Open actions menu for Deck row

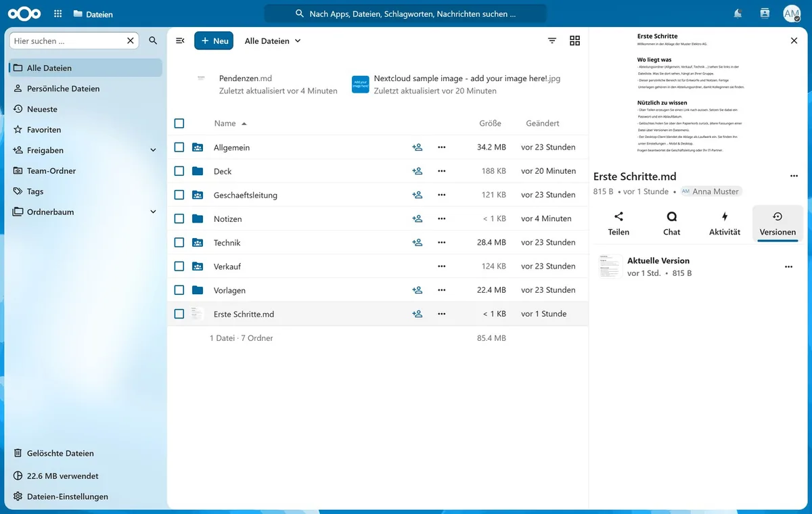(x=442, y=171)
